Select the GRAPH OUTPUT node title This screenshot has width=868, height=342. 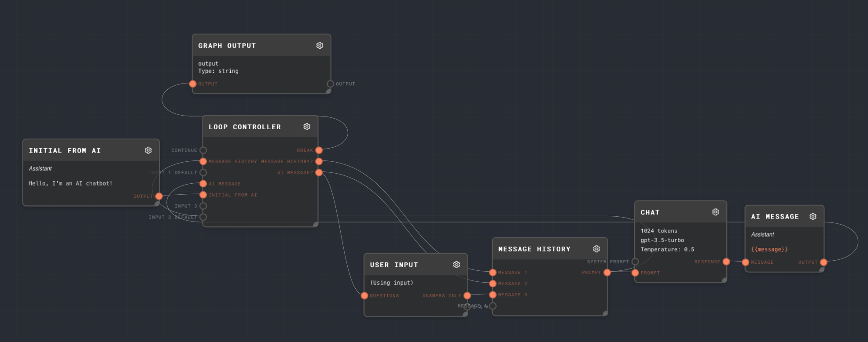(x=227, y=46)
